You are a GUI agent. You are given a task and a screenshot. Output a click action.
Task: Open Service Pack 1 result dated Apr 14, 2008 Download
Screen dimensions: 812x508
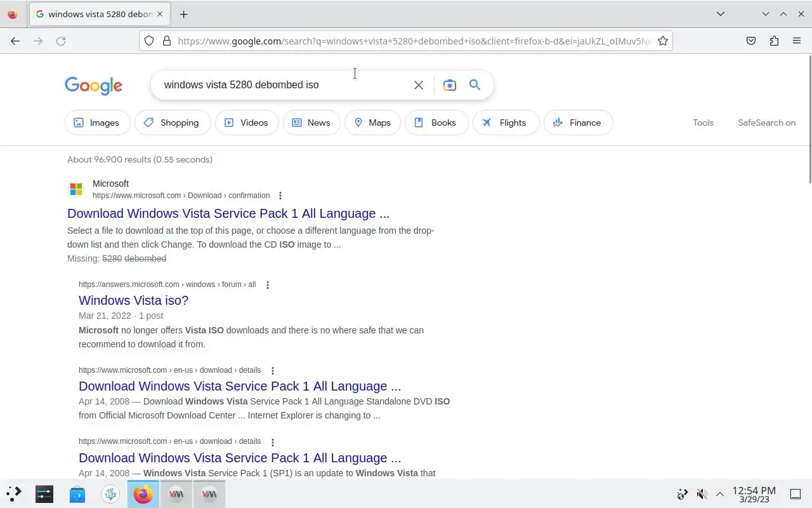pyautogui.click(x=240, y=386)
